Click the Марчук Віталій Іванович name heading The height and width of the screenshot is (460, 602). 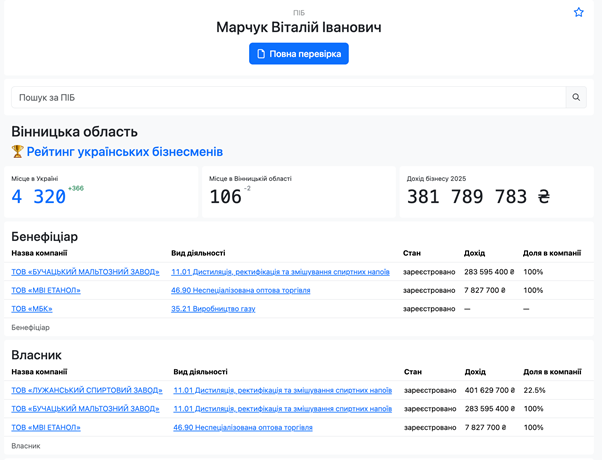click(x=299, y=27)
